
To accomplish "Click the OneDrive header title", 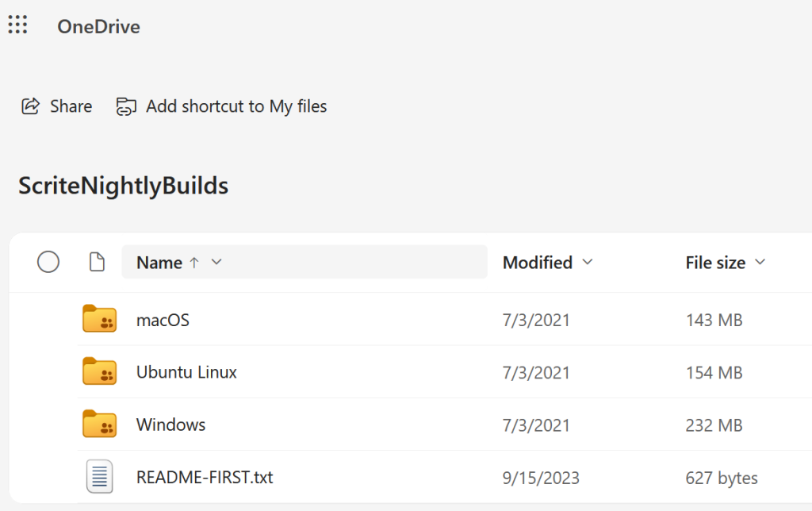I will click(x=98, y=26).
